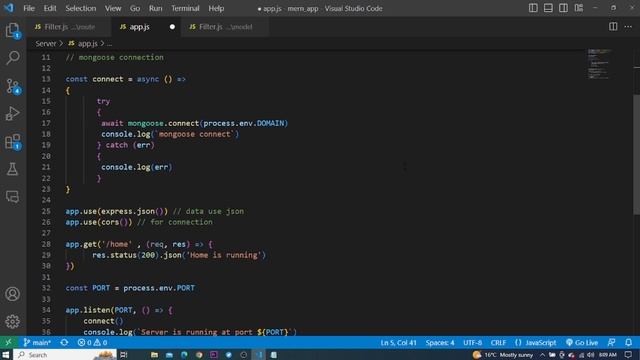Screen dimensions: 640x360
Task: Open the File menu
Action: pos(29,8)
